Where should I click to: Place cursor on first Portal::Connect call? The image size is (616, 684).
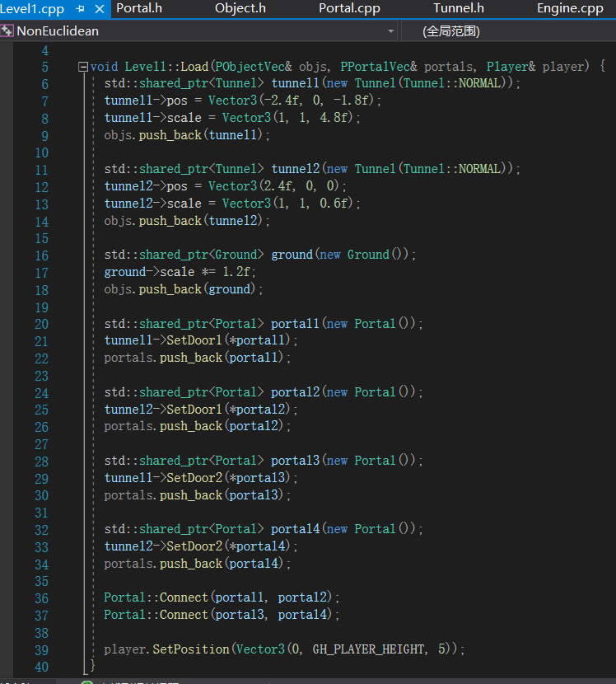[156, 597]
